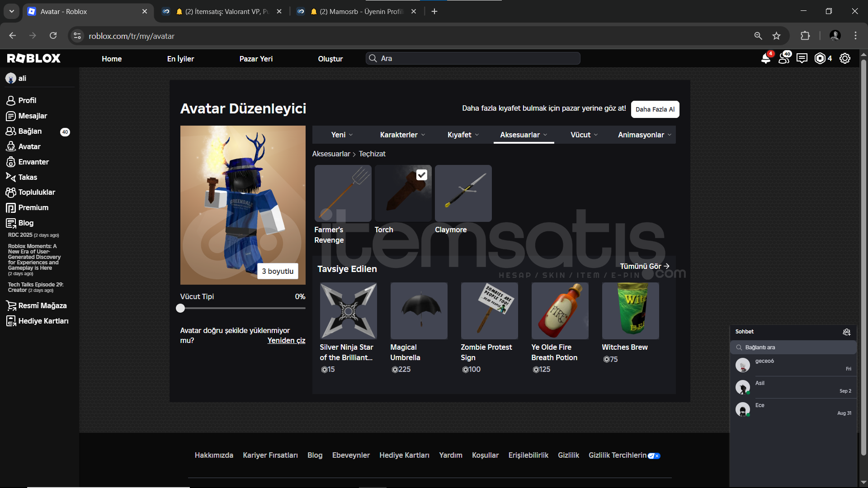This screenshot has width=868, height=488.
Task: Click the ROBLOX logo
Action: pyautogui.click(x=33, y=58)
